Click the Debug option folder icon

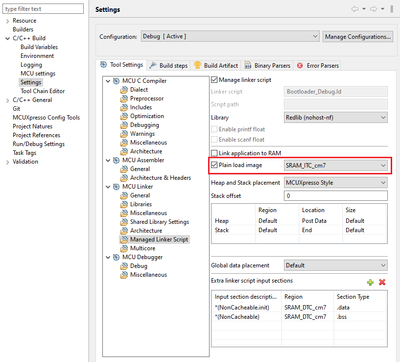[124, 266]
